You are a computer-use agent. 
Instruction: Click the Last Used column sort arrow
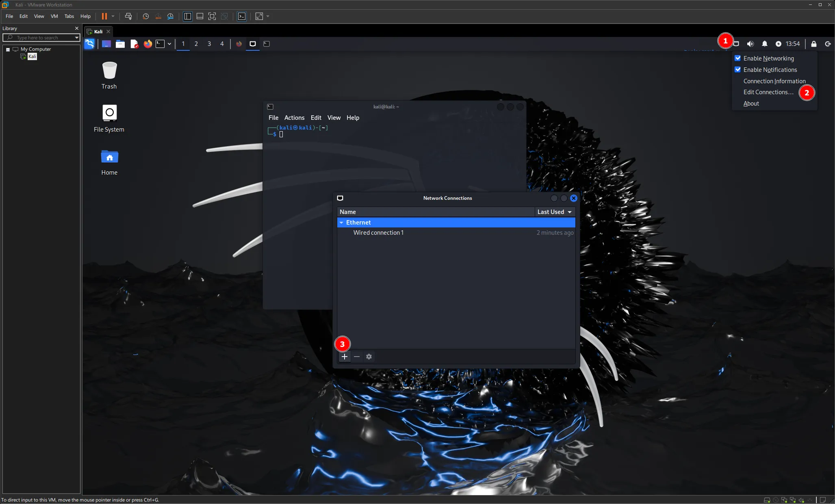coord(570,212)
